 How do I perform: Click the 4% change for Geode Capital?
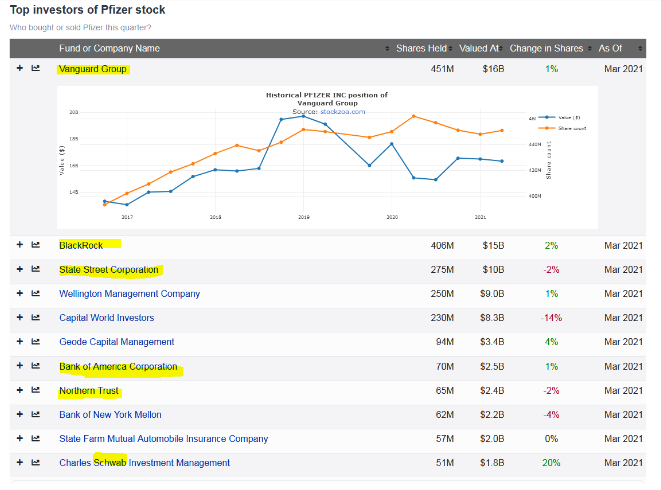point(551,342)
